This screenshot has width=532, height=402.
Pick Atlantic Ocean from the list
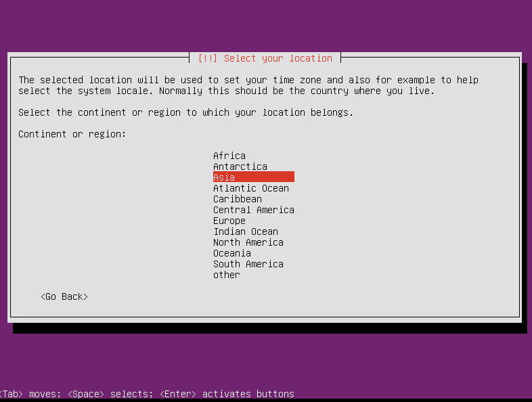pos(251,188)
